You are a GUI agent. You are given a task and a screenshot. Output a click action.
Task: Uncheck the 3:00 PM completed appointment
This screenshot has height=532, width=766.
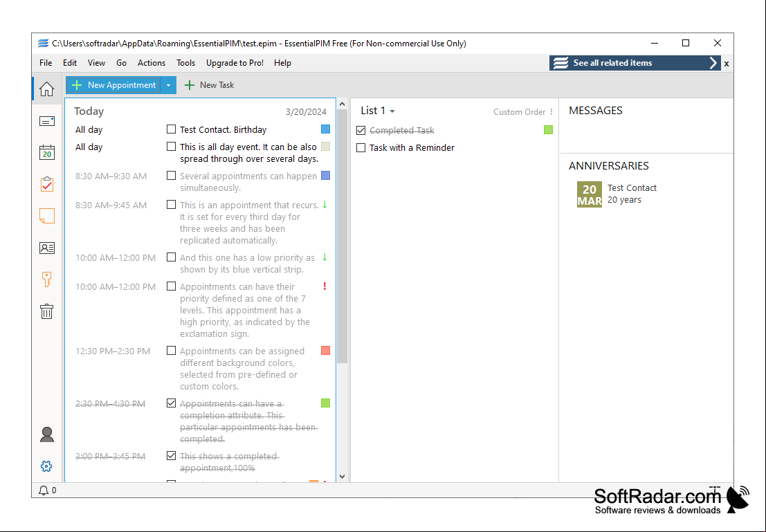171,456
